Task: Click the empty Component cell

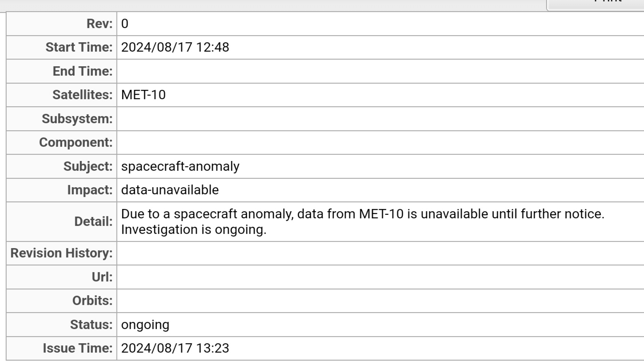Action: pyautogui.click(x=380, y=143)
